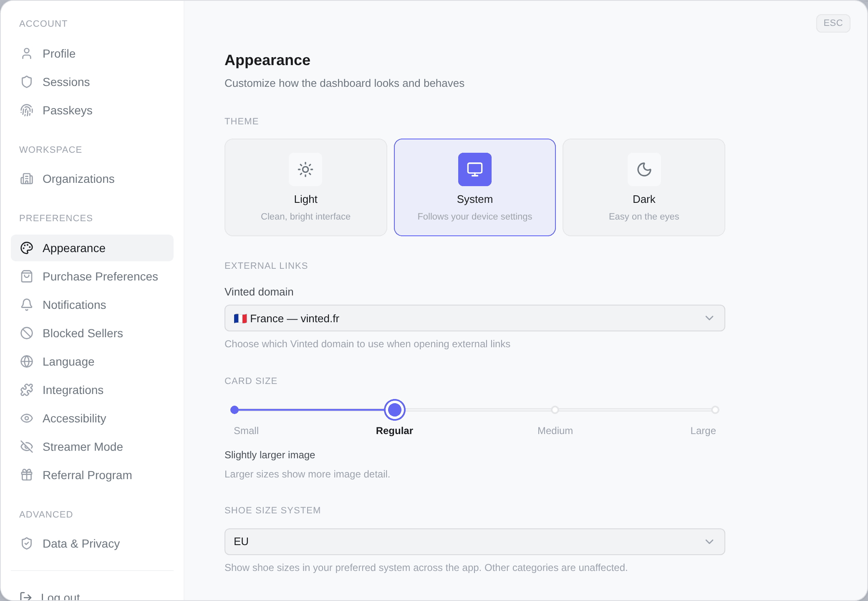The width and height of the screenshot is (868, 601).
Task: Select the currently active Appearance item
Action: coord(92,248)
